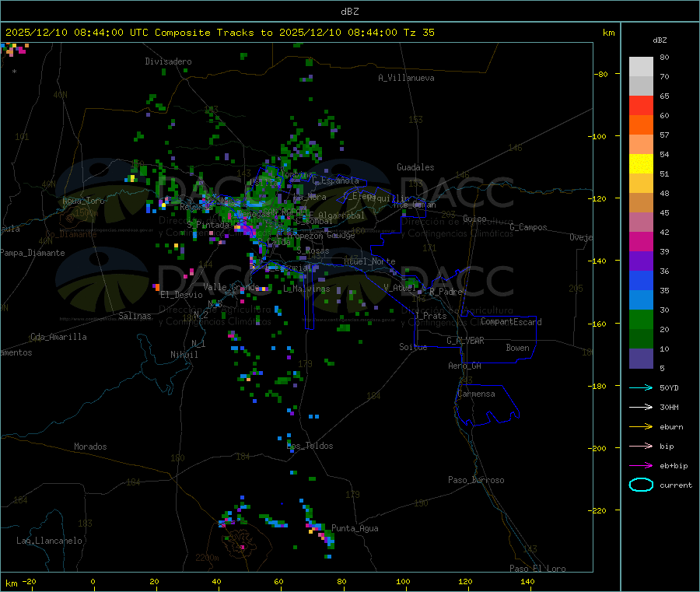700x592 pixels.
Task: Click the Agua_Toro map label
Action: [83, 201]
